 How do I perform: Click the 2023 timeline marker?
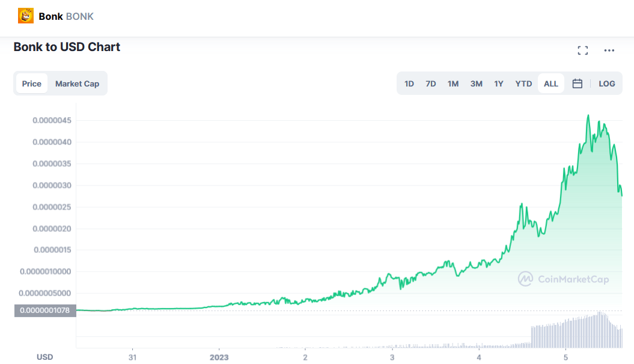pyautogui.click(x=219, y=357)
